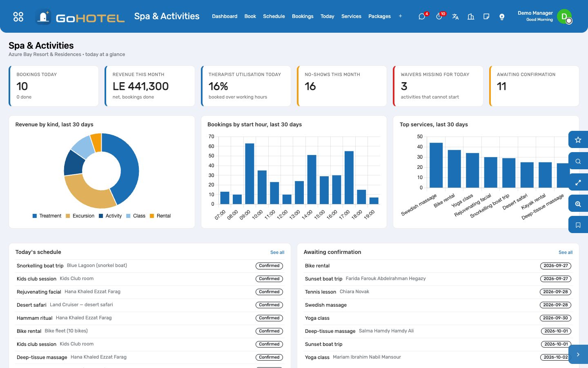This screenshot has width=588, height=368.
Task: Select the Bookings menu item
Action: tap(303, 16)
